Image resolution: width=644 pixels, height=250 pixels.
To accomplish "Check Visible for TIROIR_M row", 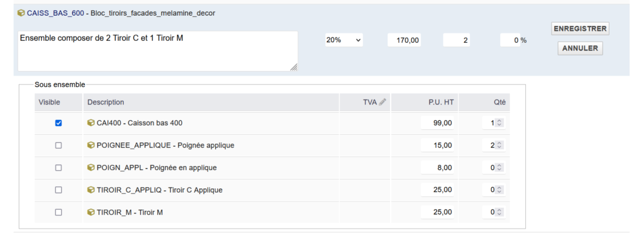I will [x=58, y=212].
